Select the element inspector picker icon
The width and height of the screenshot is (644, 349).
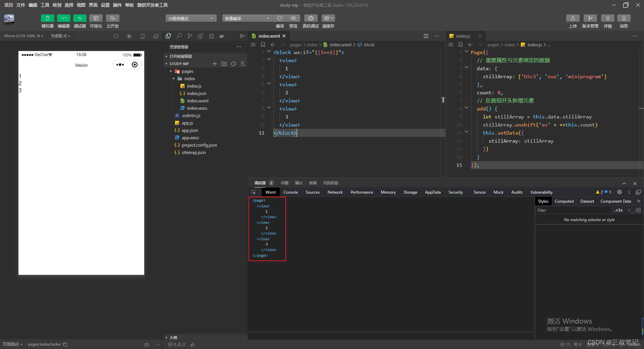coord(254,192)
